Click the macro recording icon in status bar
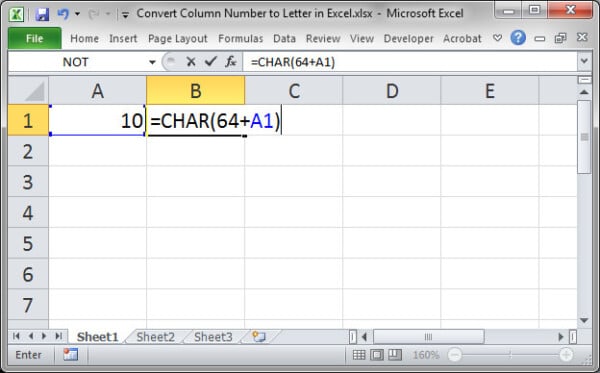Viewport: 600px width, 373px height. [x=71, y=355]
